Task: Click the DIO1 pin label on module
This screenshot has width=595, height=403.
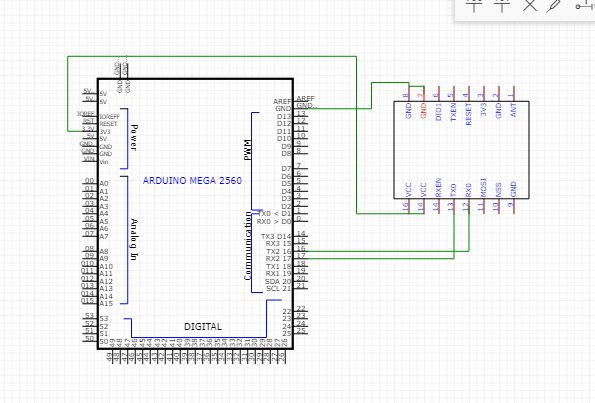Action: [x=438, y=112]
